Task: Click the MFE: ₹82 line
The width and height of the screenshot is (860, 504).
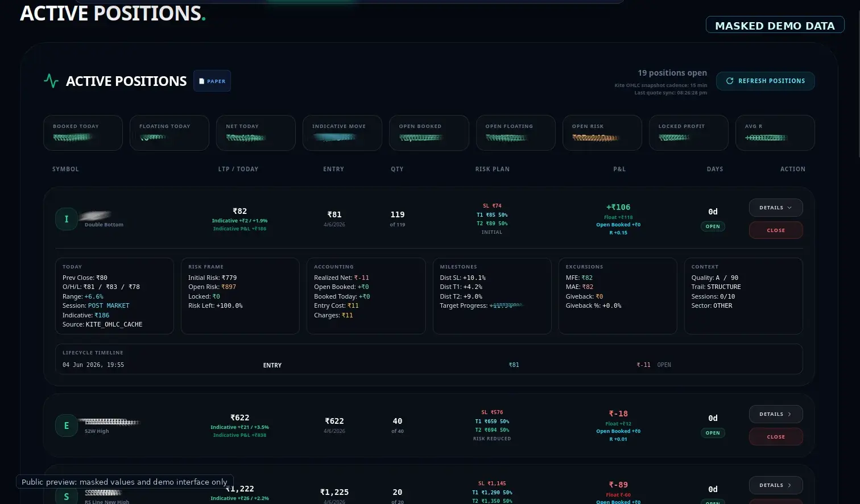Action: [x=580, y=278]
